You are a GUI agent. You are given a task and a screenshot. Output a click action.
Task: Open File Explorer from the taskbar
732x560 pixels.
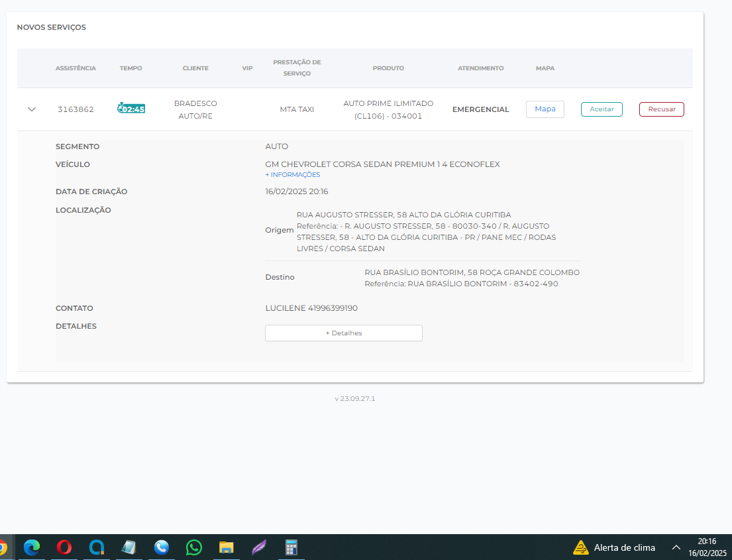tap(226, 547)
